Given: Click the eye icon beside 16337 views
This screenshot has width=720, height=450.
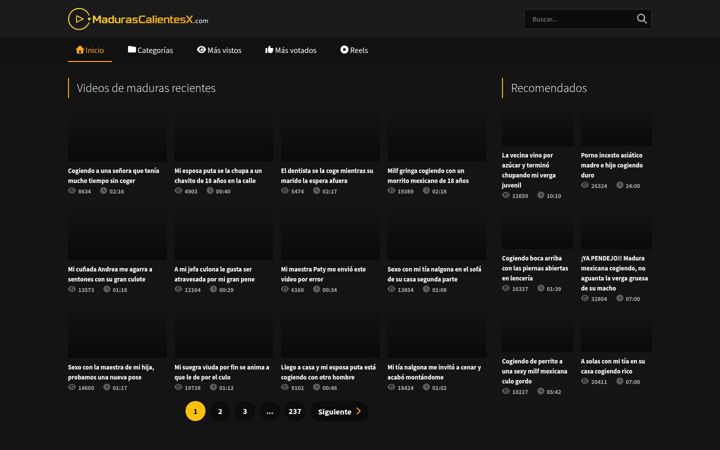Looking at the screenshot, I should 506,288.
